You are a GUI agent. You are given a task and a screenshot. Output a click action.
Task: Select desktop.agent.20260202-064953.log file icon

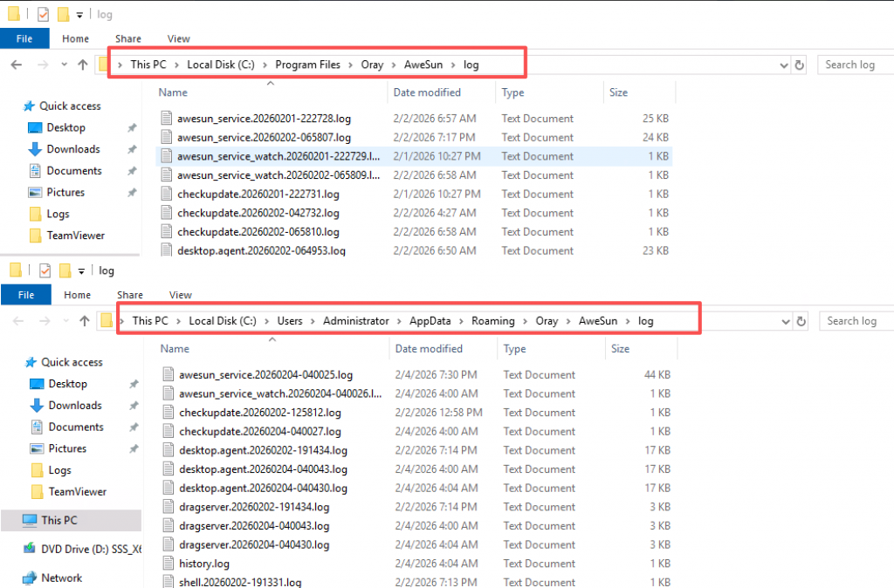(x=168, y=251)
